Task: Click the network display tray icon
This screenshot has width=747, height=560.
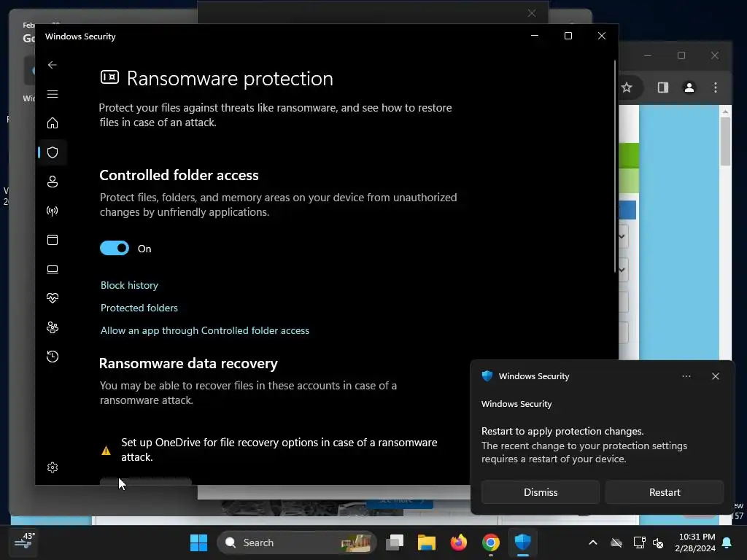Action: 639,542
